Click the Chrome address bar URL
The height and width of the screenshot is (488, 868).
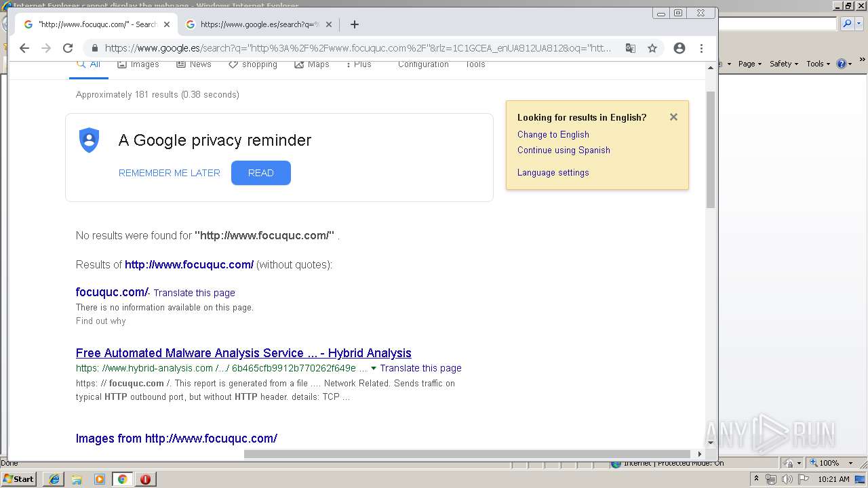(357, 48)
